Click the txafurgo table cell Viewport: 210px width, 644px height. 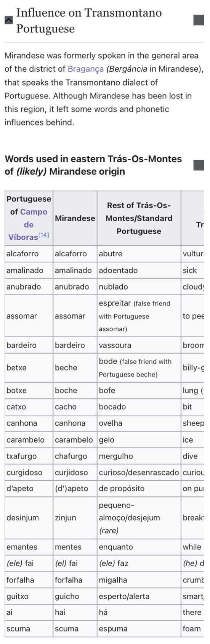point(29,456)
